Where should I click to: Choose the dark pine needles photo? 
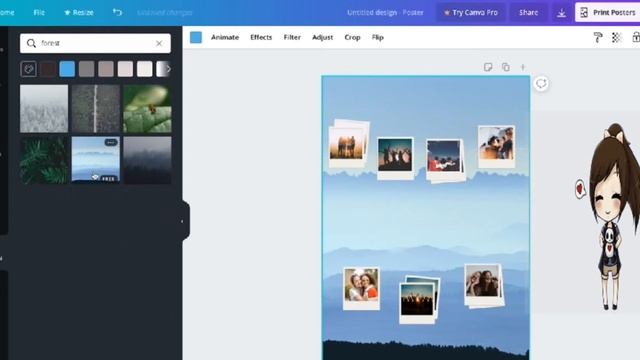pyautogui.click(x=44, y=160)
